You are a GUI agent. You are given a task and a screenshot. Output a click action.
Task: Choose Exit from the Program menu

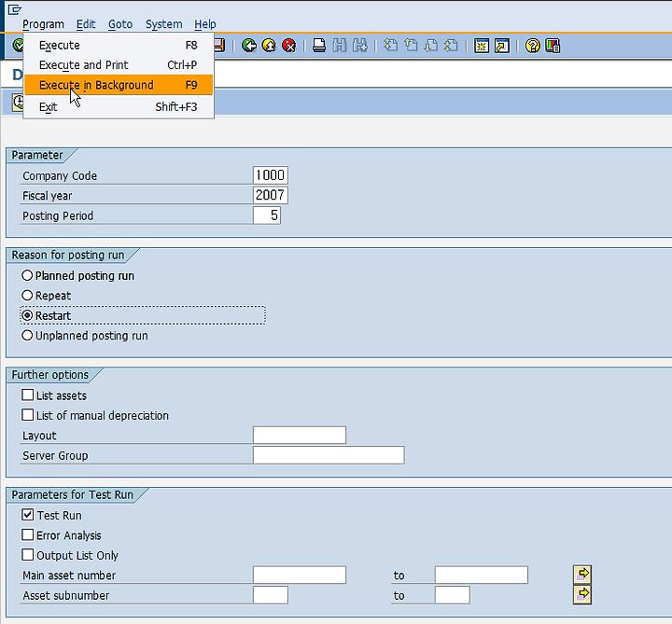coord(119,106)
